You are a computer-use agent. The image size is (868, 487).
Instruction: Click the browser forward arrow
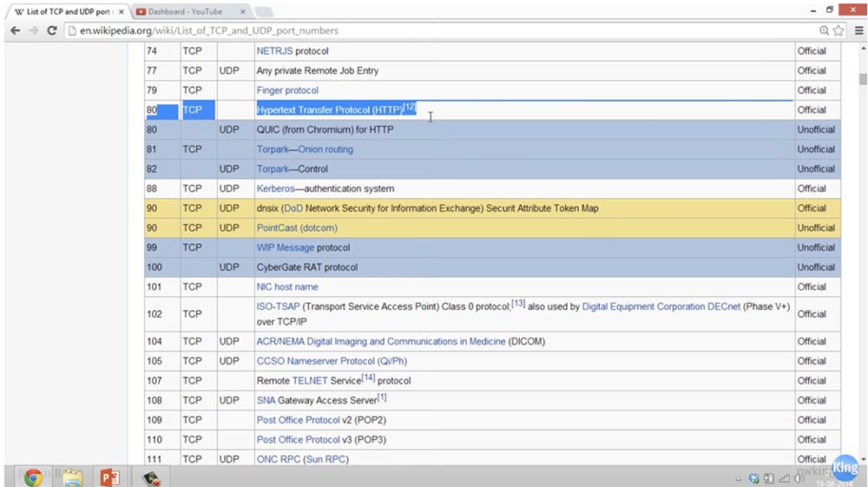(33, 30)
